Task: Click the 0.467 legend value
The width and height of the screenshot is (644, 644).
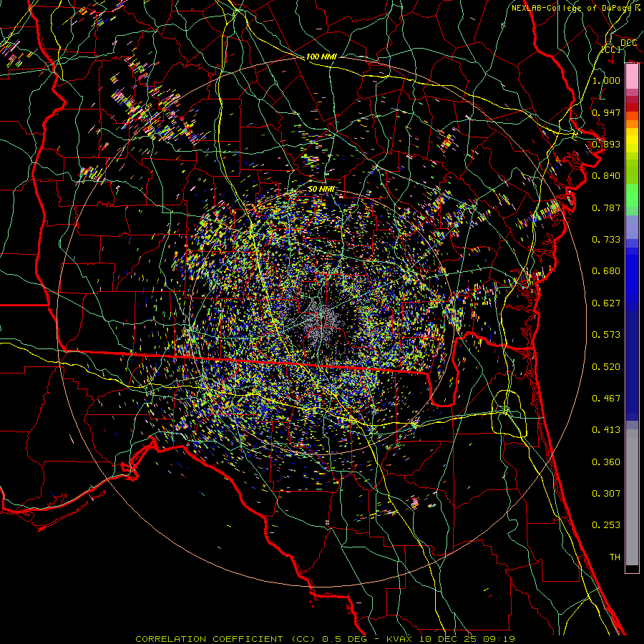Action: 606,399
